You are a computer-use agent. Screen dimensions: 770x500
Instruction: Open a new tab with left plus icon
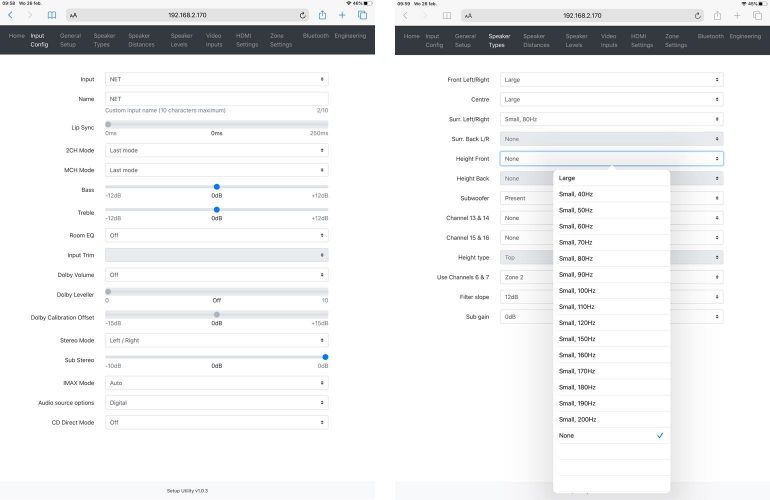342,16
